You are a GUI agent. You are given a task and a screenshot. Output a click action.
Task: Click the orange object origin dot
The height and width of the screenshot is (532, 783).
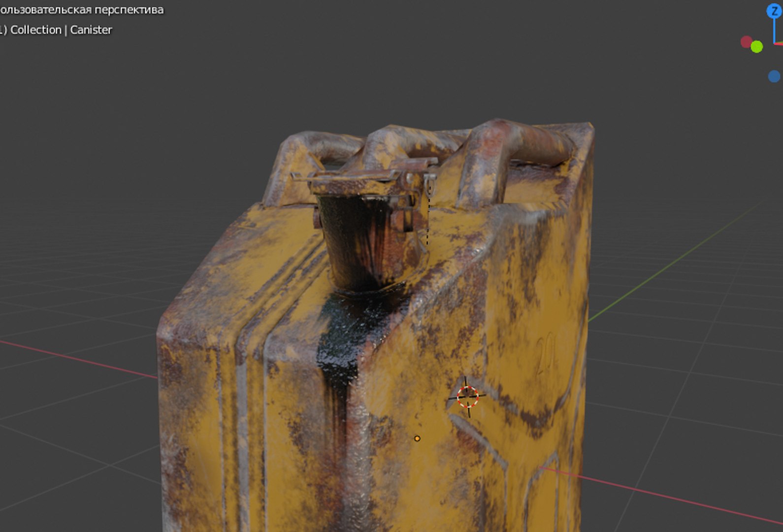[417, 438]
